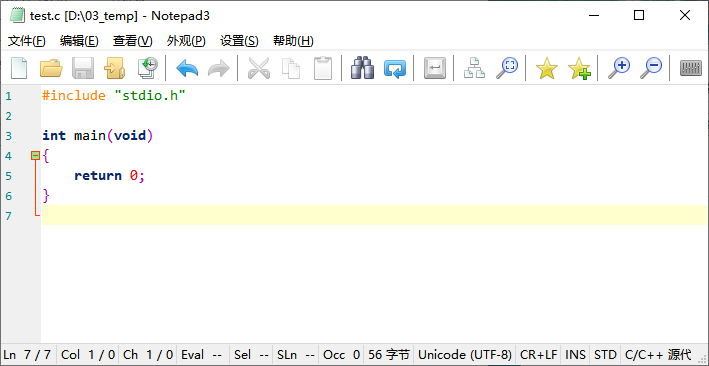Open a file with the folder icon
Image resolution: width=709 pixels, height=366 pixels.
pos(51,68)
